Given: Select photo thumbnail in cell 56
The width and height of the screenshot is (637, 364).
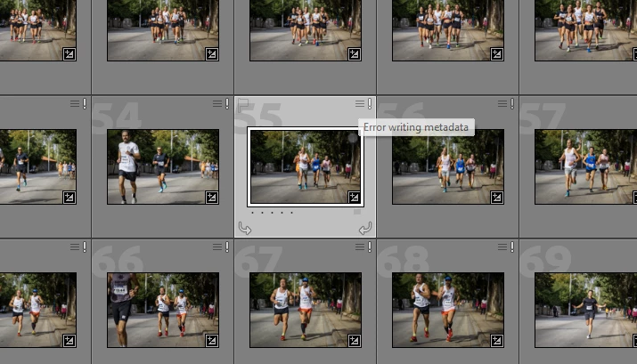Looking at the screenshot, I should tap(448, 166).
